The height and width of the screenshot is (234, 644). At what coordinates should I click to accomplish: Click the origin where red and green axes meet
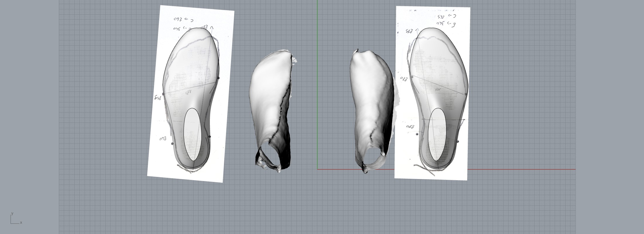317,169
